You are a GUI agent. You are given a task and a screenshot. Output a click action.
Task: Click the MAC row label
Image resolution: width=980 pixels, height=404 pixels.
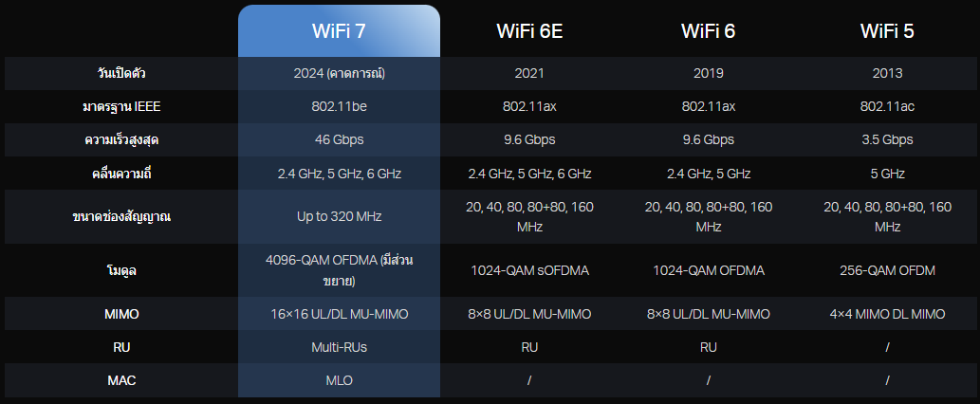coord(121,380)
